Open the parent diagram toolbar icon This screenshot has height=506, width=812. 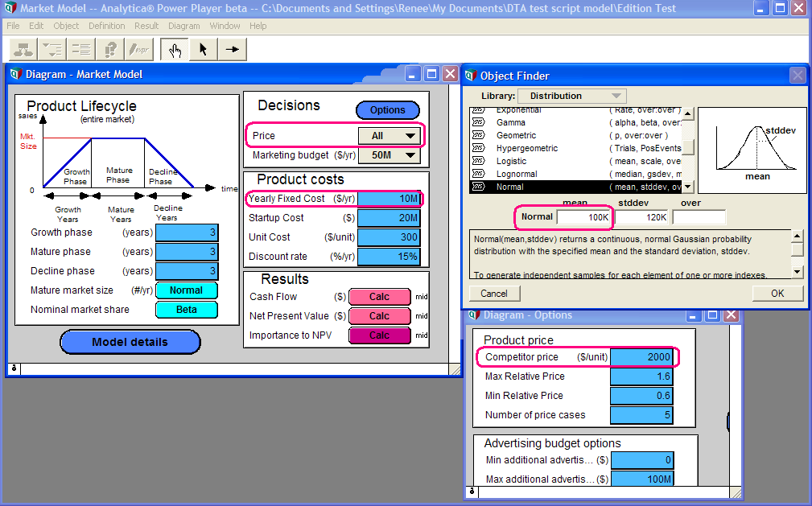[x=23, y=50]
